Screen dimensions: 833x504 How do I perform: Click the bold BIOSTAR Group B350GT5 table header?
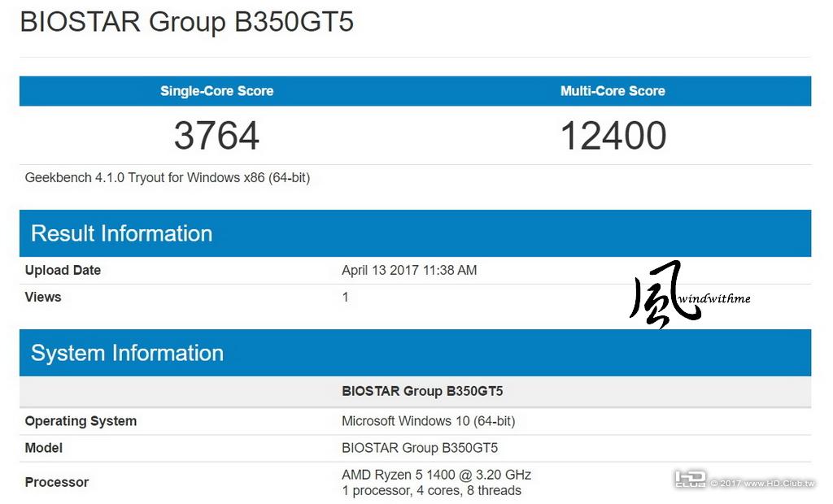click(x=422, y=391)
